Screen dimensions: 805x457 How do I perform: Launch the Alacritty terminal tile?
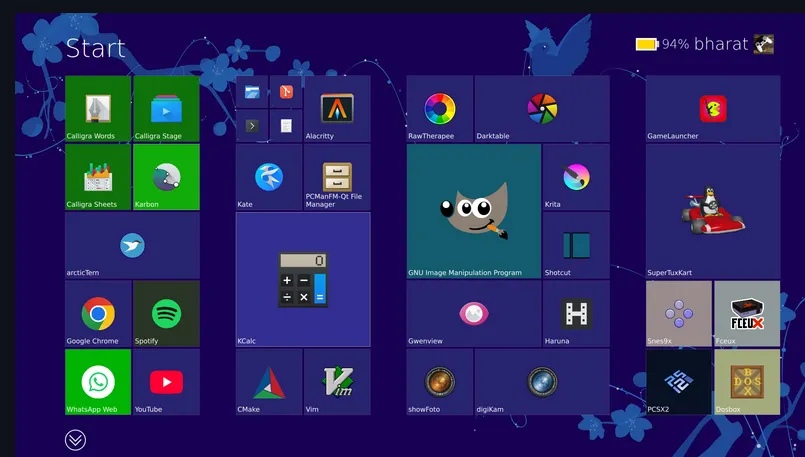pos(337,108)
